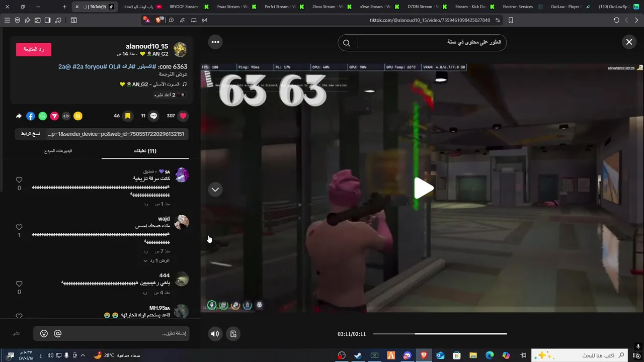Image resolution: width=644 pixels, height=362 pixels.
Task: Open the Brave shields icon
Action: pyautogui.click(x=160, y=20)
